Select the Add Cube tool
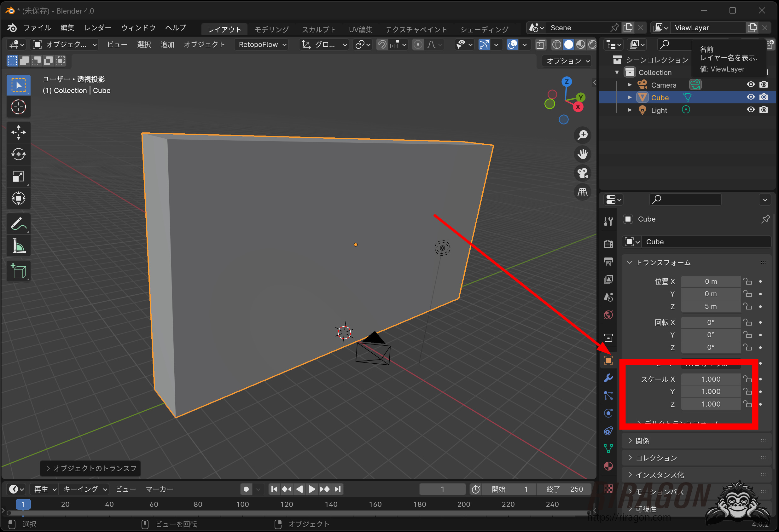Screen dimensions: 779x532 (18, 271)
